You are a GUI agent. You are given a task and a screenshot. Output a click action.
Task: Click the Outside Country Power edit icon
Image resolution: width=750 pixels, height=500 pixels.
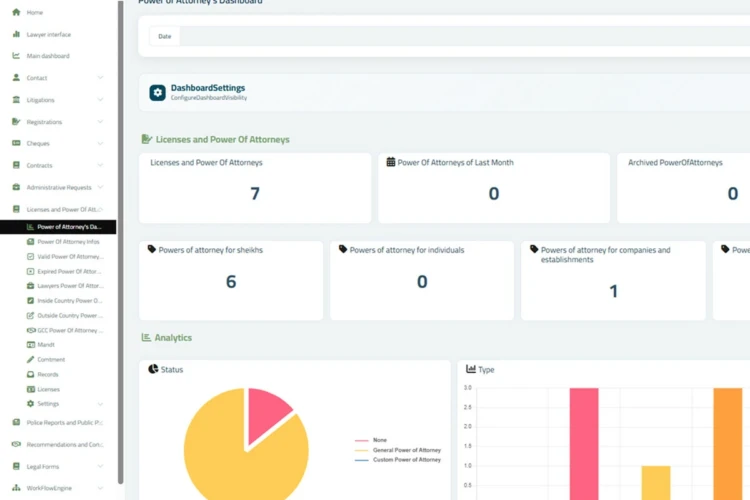(31, 315)
